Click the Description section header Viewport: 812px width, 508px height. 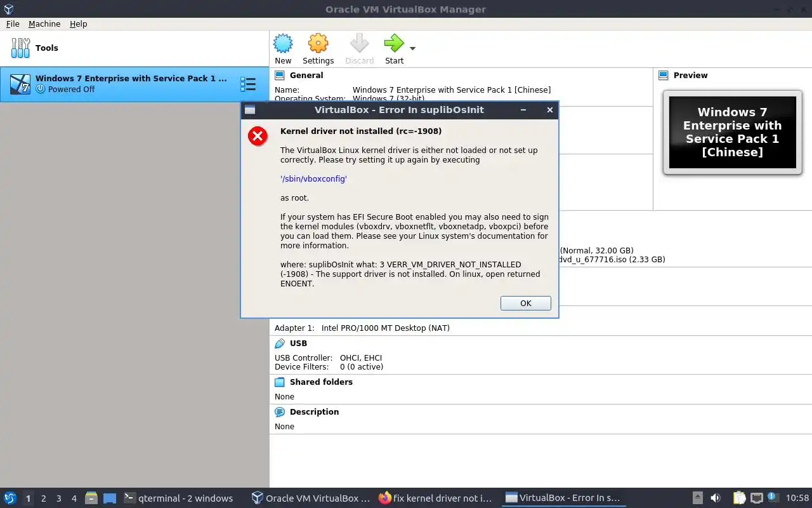click(x=314, y=412)
